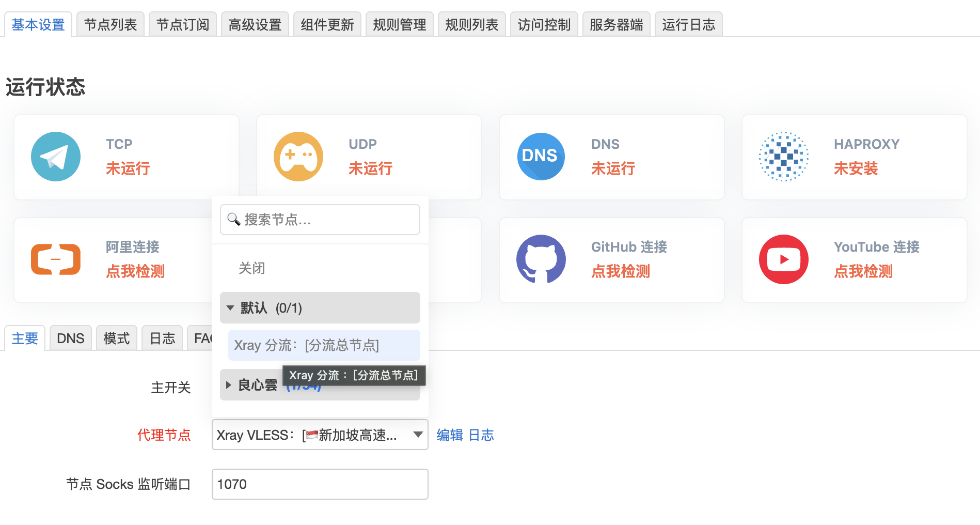Image resolution: width=980 pixels, height=525 pixels.
Task: Click the Socks 监听端口 field showing 1070
Action: (320, 484)
